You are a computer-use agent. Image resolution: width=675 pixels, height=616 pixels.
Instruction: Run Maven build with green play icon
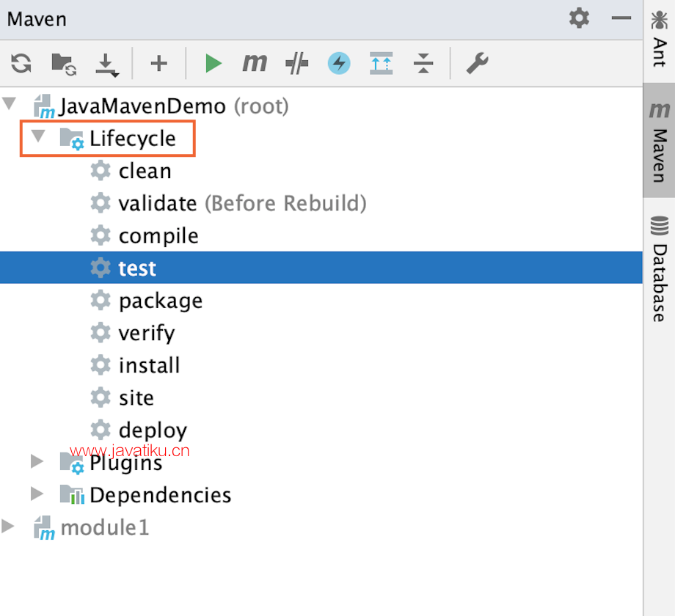coord(213,64)
